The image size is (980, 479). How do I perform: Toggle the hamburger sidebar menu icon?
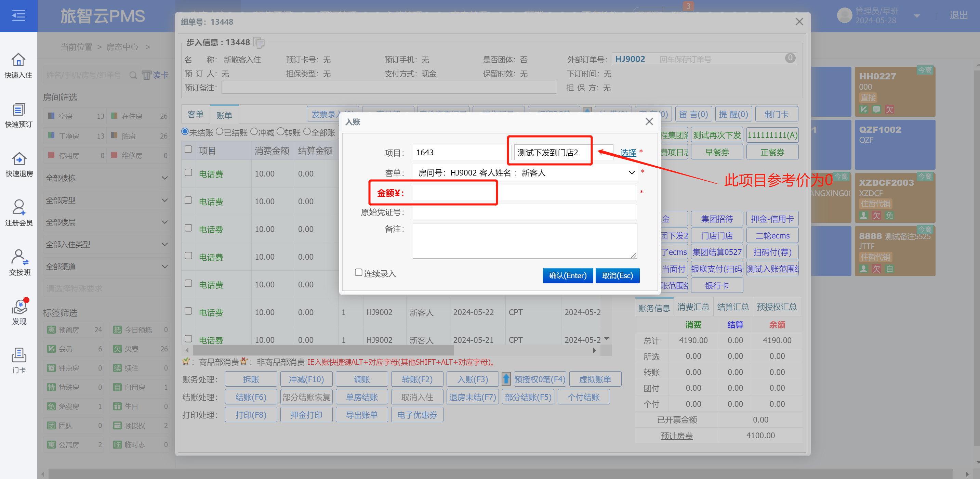[x=18, y=16]
